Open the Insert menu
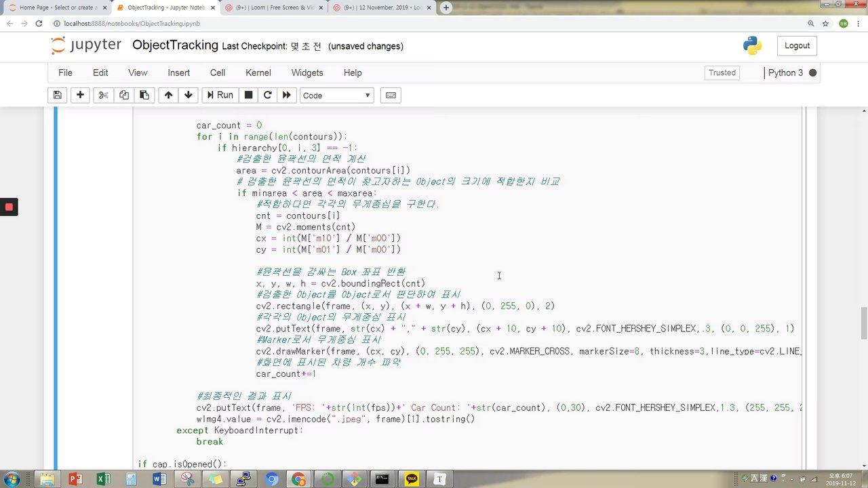 pos(179,73)
